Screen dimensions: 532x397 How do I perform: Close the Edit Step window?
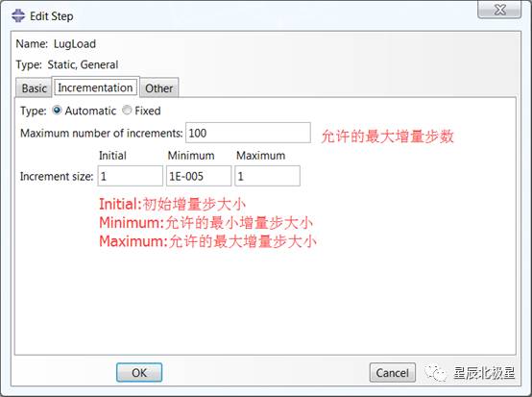tap(499, 10)
